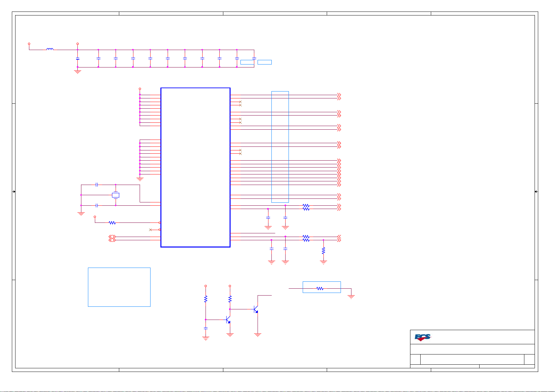Select the left transistor symbol

(x=228, y=320)
